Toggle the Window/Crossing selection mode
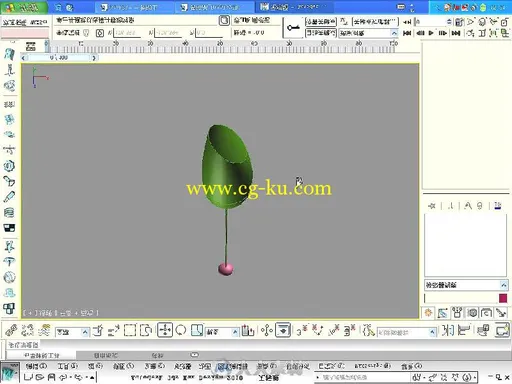Viewport: 512px width, 384px height. point(146,331)
